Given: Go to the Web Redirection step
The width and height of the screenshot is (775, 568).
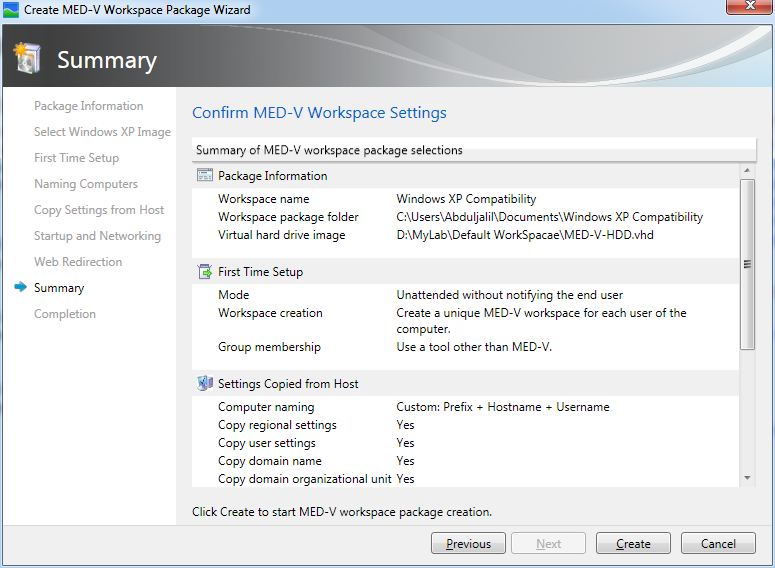Looking at the screenshot, I should pos(78,262).
